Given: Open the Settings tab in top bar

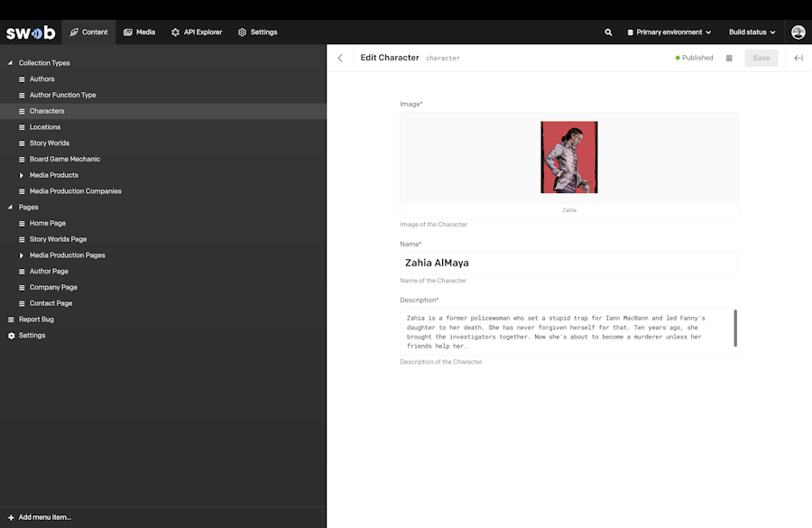Looking at the screenshot, I should pos(257,32).
